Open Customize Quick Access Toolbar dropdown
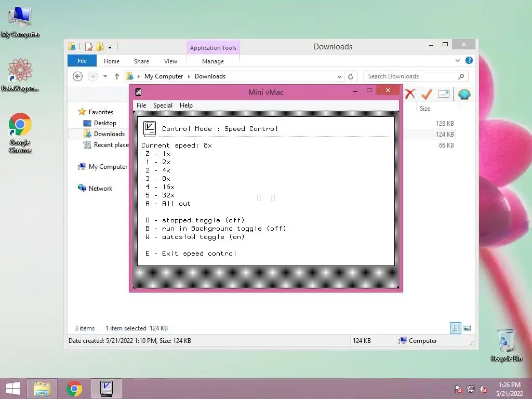Viewport: 532px width, 399px height. (x=110, y=47)
